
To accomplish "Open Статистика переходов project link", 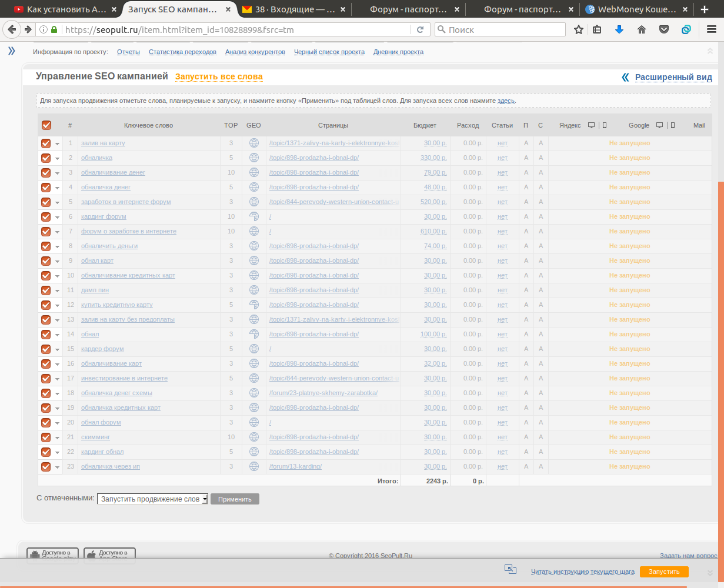I will [x=182, y=52].
